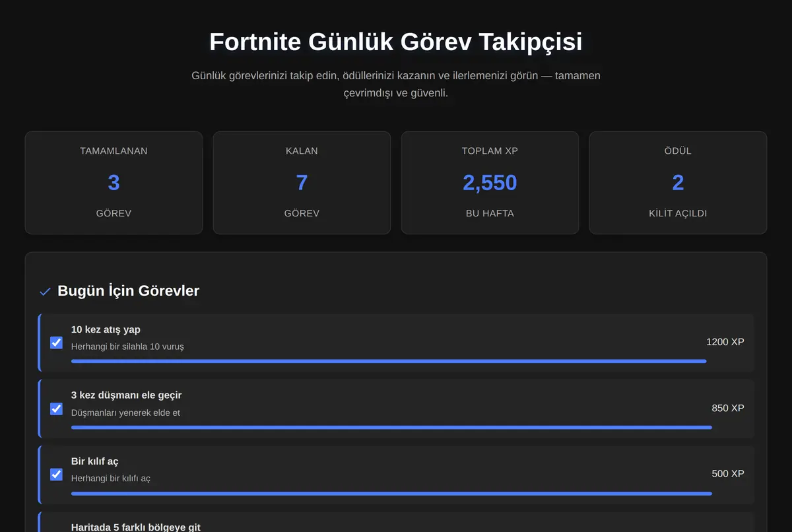The image size is (792, 532).
Task: Click the progress bar under '10 kez atış yap'
Action: point(389,361)
